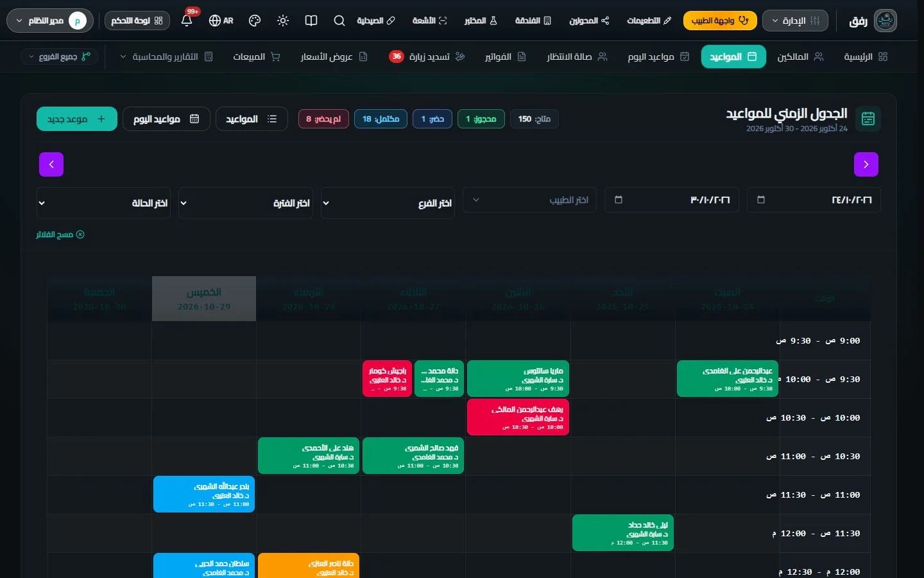Viewport: 924px width, 578px height.
Task: Switch to the مواعيد اليوم tab
Action: pyautogui.click(x=659, y=57)
